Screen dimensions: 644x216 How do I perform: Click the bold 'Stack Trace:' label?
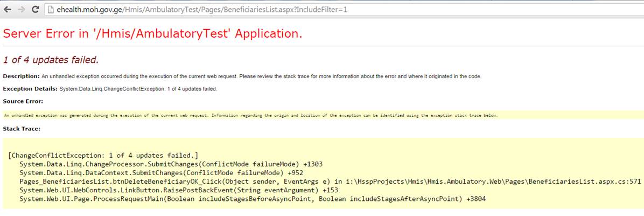22,129
